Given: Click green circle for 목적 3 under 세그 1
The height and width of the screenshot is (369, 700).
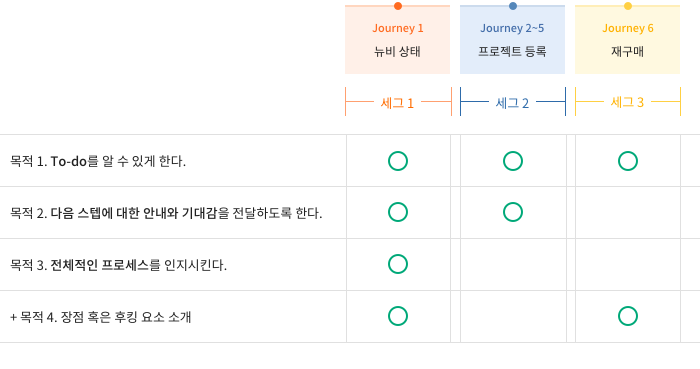Looking at the screenshot, I should click(x=398, y=264).
